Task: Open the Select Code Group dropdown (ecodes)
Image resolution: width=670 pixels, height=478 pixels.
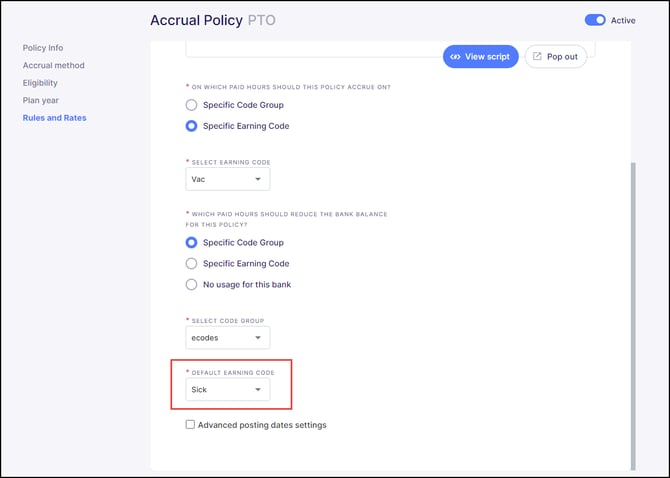Action: tap(228, 338)
